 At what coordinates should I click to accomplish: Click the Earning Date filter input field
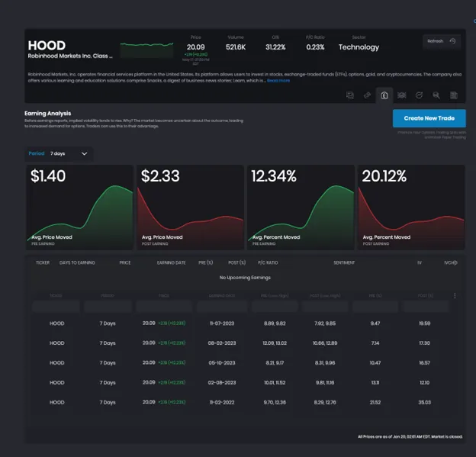222,307
